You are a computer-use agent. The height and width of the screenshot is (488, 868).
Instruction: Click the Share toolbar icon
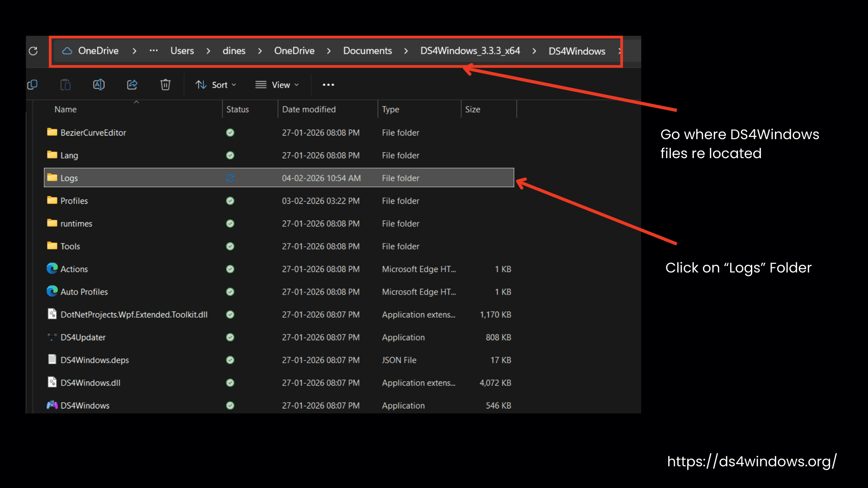coord(132,84)
